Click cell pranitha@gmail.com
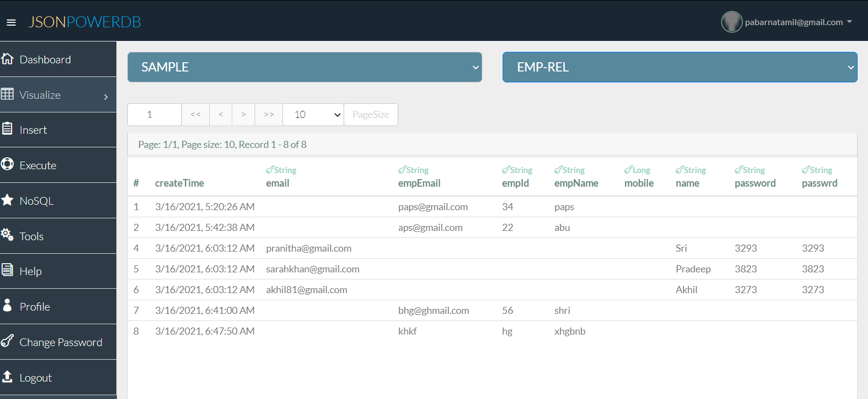The image size is (868, 399). pyautogui.click(x=309, y=248)
